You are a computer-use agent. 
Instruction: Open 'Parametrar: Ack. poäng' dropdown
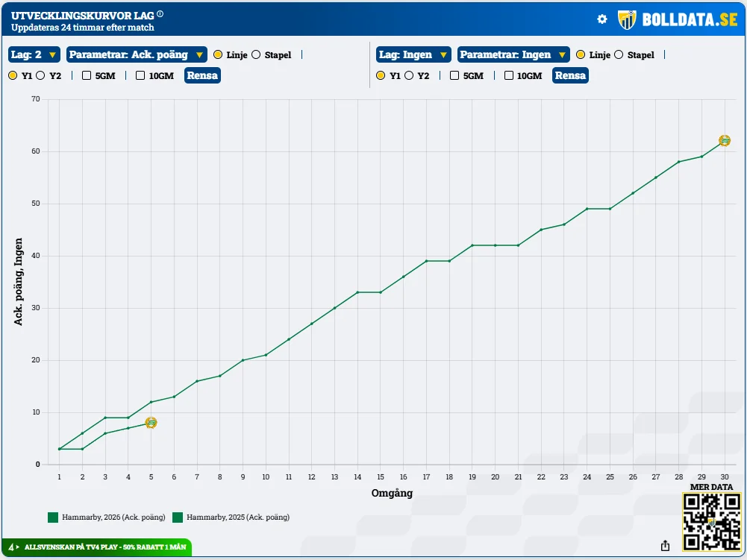[137, 54]
